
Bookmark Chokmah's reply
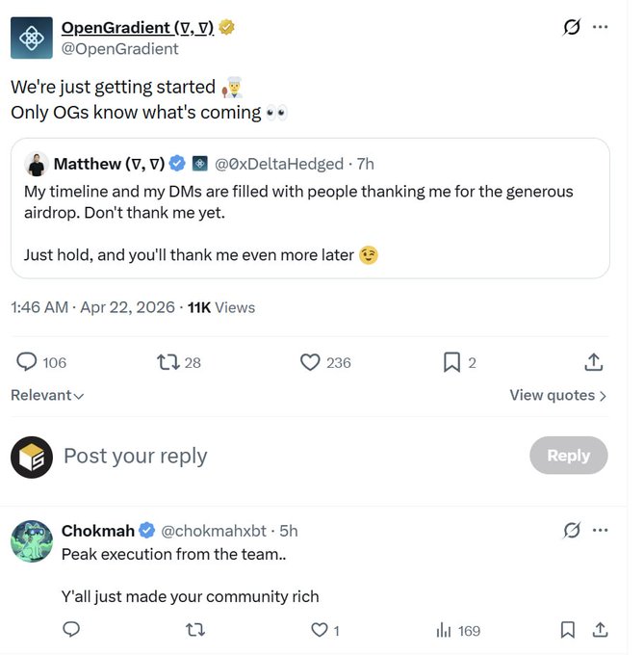568,630
